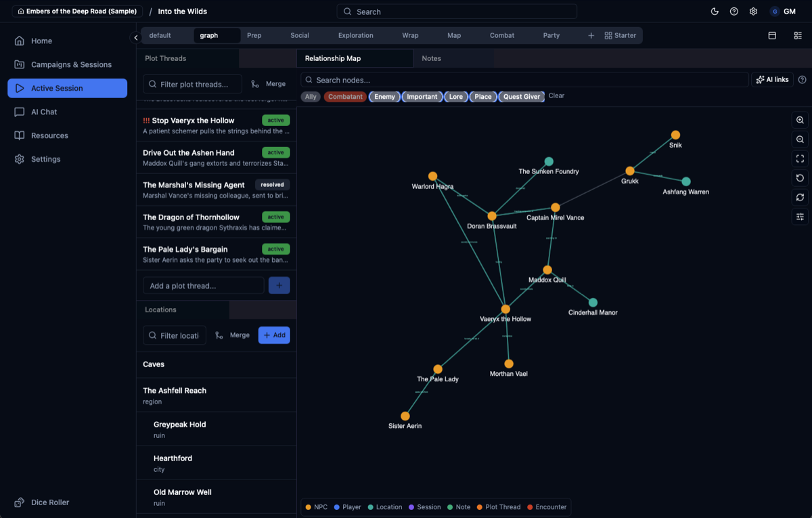Toggle the Lore filter chip

click(x=456, y=97)
